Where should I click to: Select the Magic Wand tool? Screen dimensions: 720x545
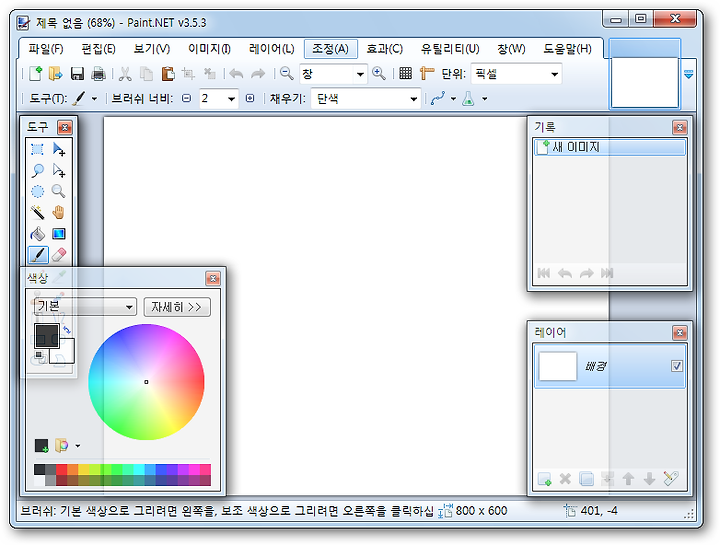37,213
